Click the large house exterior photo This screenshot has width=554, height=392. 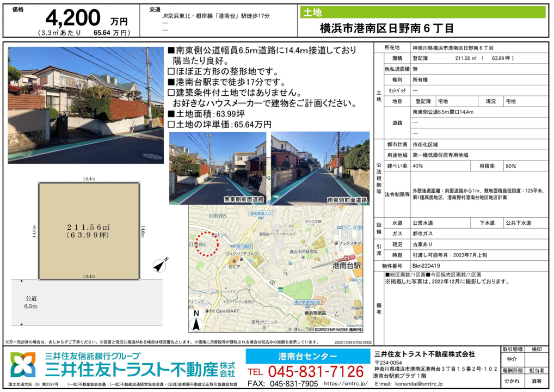click(85, 105)
